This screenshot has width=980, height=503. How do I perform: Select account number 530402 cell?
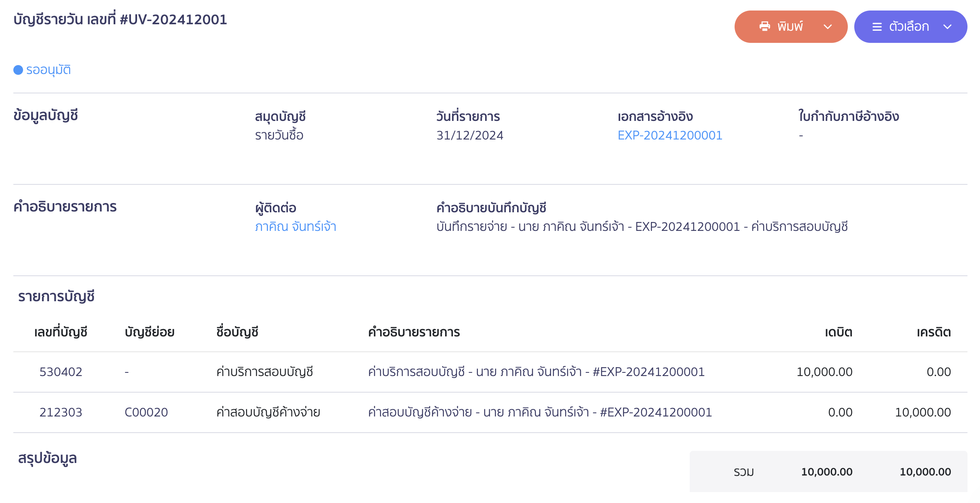tap(61, 372)
